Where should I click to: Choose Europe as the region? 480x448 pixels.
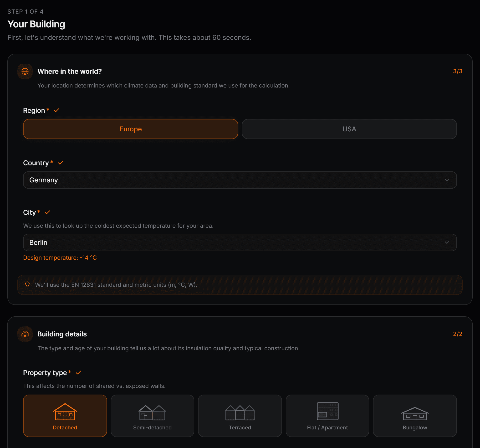[x=130, y=129]
